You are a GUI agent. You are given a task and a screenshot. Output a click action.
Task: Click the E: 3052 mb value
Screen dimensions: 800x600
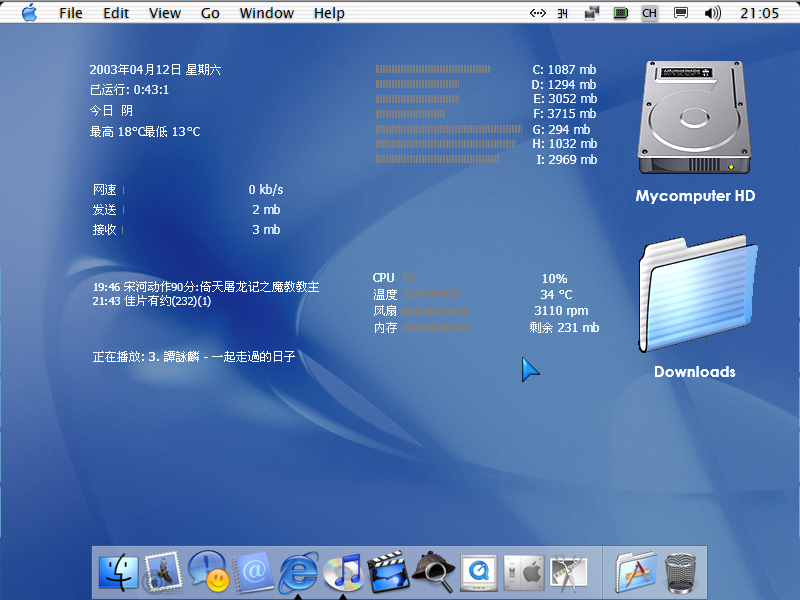pos(565,98)
